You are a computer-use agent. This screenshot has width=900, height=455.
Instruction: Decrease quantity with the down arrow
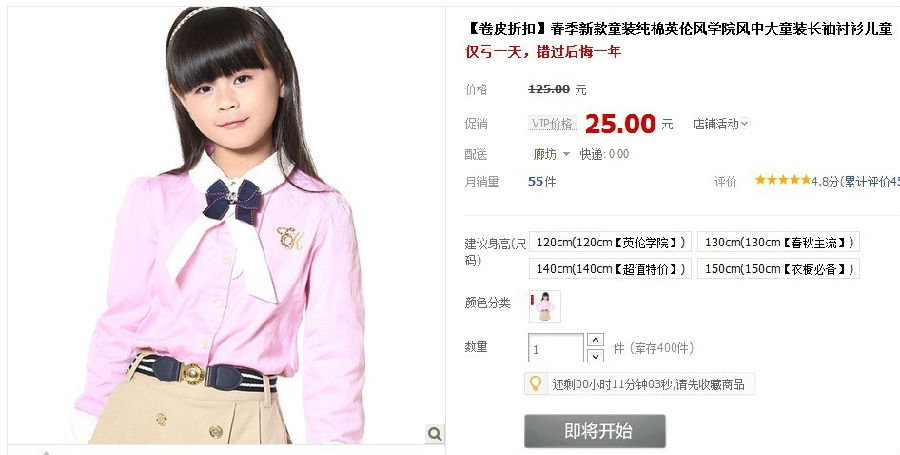pyautogui.click(x=596, y=355)
